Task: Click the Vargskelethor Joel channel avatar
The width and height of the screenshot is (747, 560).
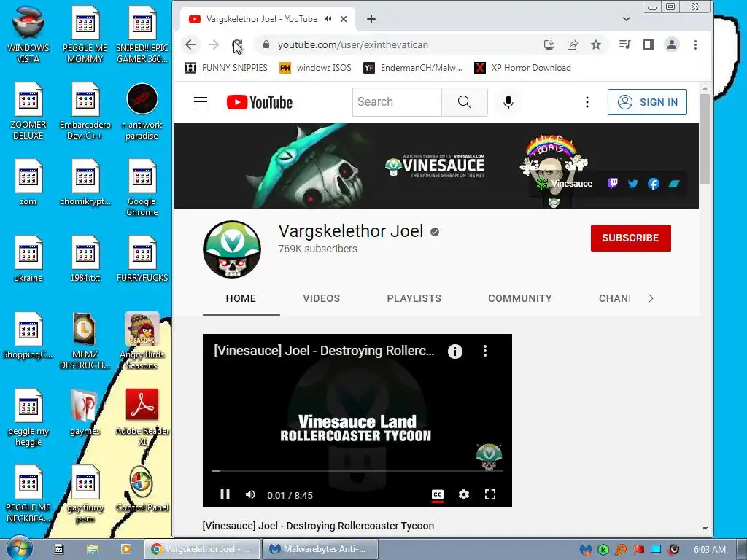Action: coord(232,249)
